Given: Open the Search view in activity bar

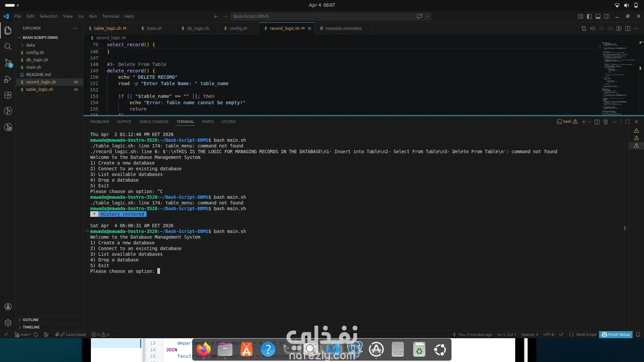Looking at the screenshot, I should [x=8, y=47].
